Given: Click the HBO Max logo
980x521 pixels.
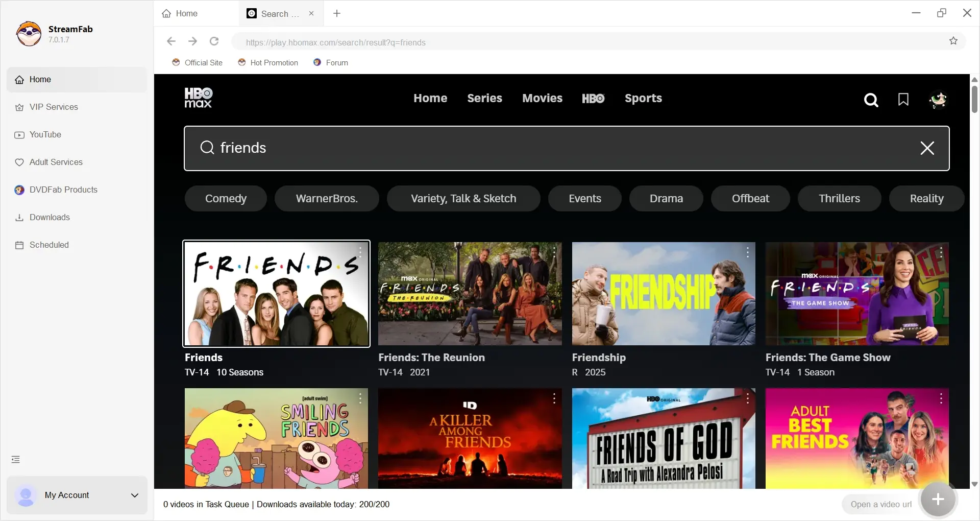Looking at the screenshot, I should click(198, 98).
